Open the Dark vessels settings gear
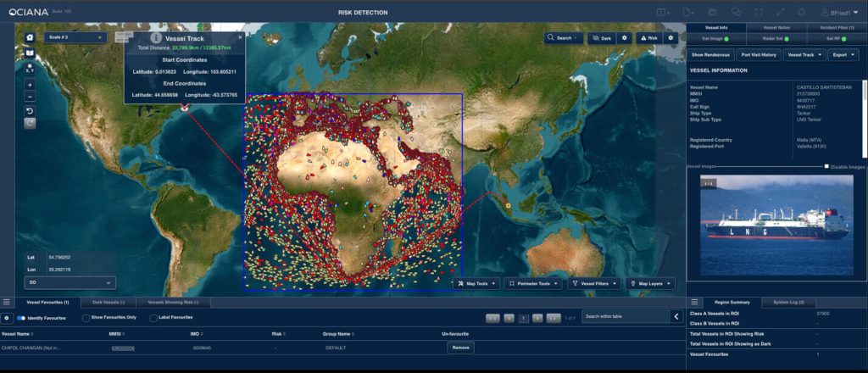Image resolution: width=868 pixels, height=373 pixels. pos(625,38)
